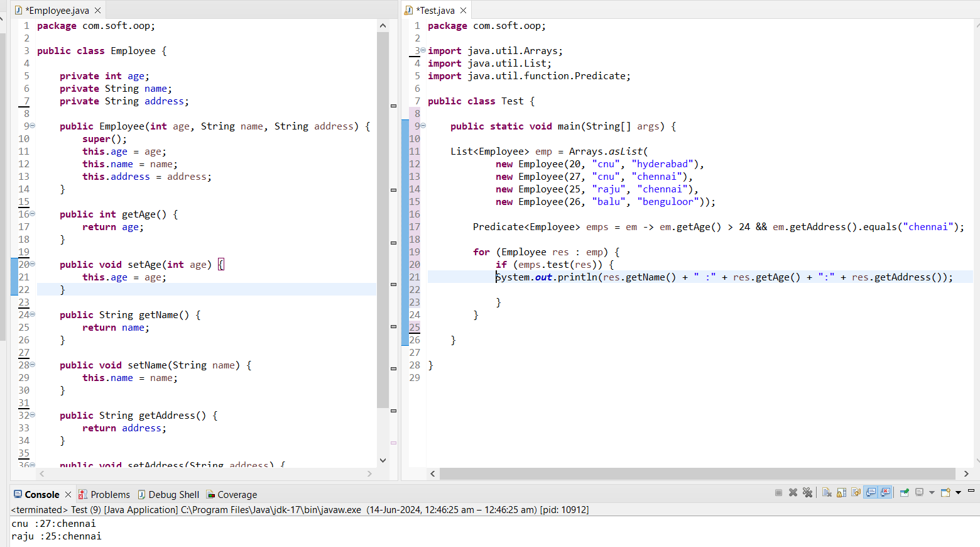
Task: Toggle Scroll Lock in the console
Action: 841,493
